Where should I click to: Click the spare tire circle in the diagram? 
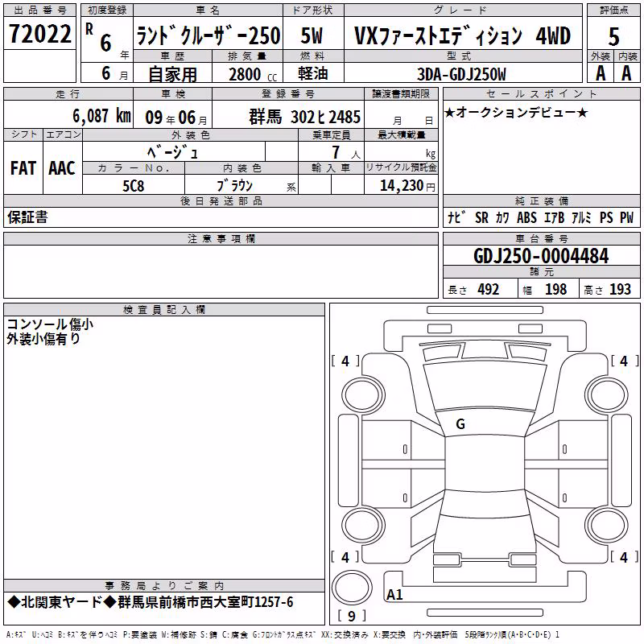click(352, 588)
